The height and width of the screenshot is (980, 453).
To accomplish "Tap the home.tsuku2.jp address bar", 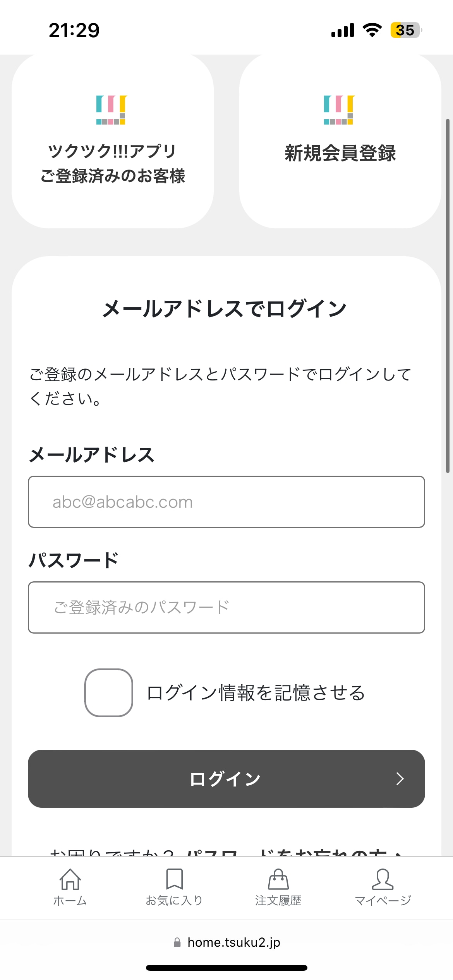I will (233, 942).
